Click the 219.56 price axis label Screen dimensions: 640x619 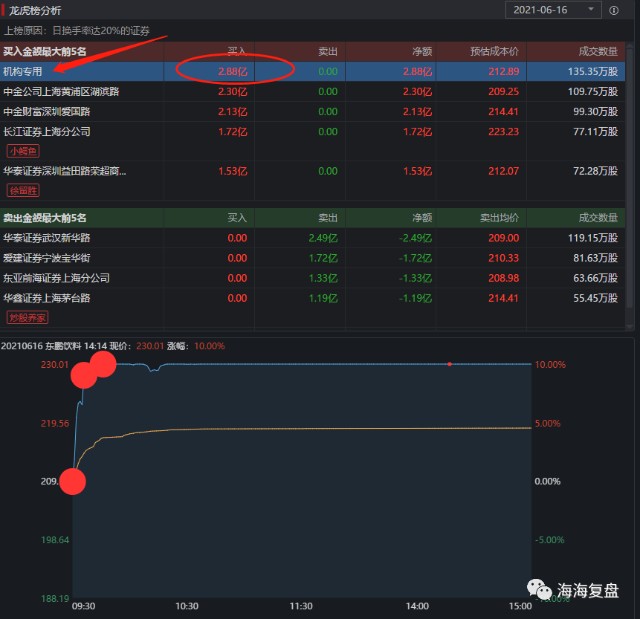55,423
